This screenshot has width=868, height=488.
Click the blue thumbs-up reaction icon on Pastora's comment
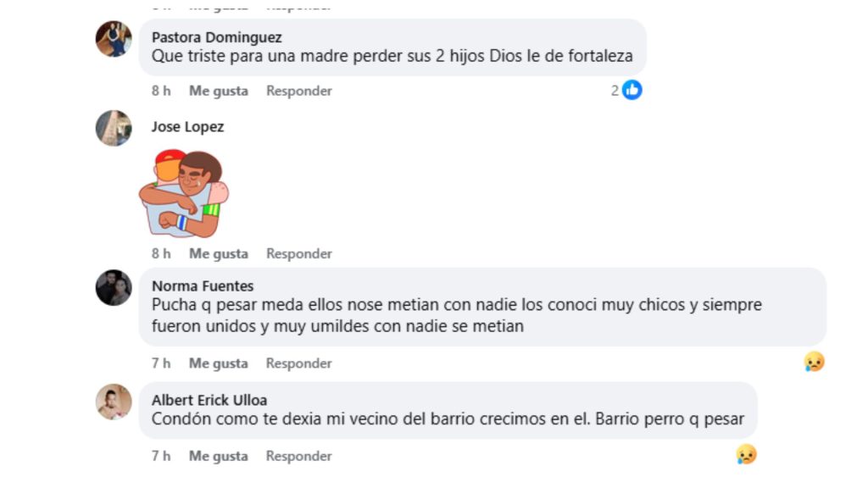point(630,89)
